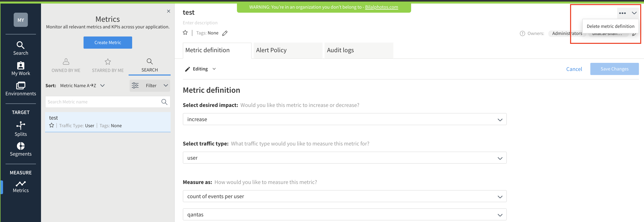Screen dimensions: 644x222
Task: Click the test metric title
Action: click(x=189, y=12)
